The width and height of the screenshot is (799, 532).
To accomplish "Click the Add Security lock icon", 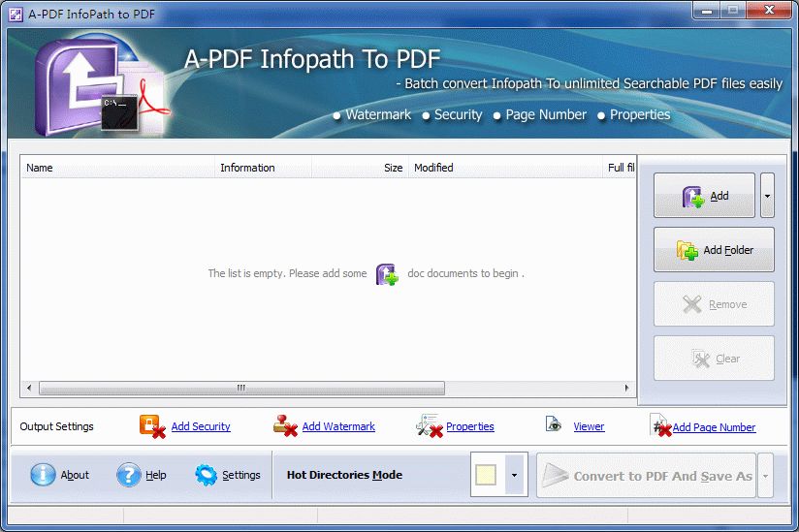I will 152,426.
